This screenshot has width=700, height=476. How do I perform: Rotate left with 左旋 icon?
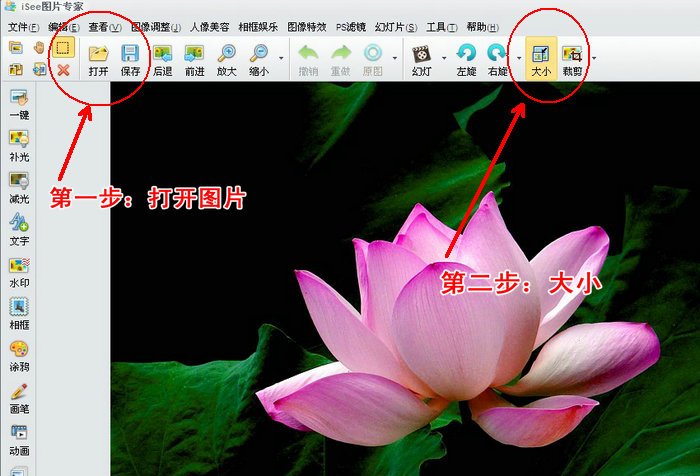466,54
